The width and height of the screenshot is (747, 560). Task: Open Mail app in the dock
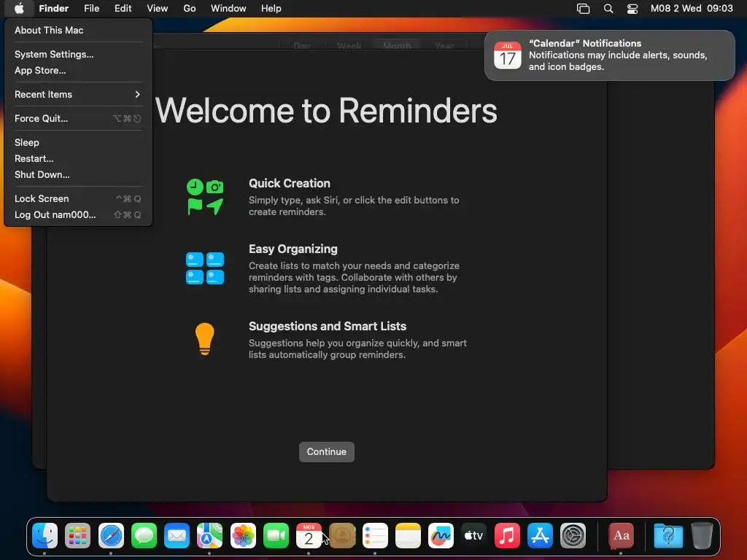pos(177,536)
